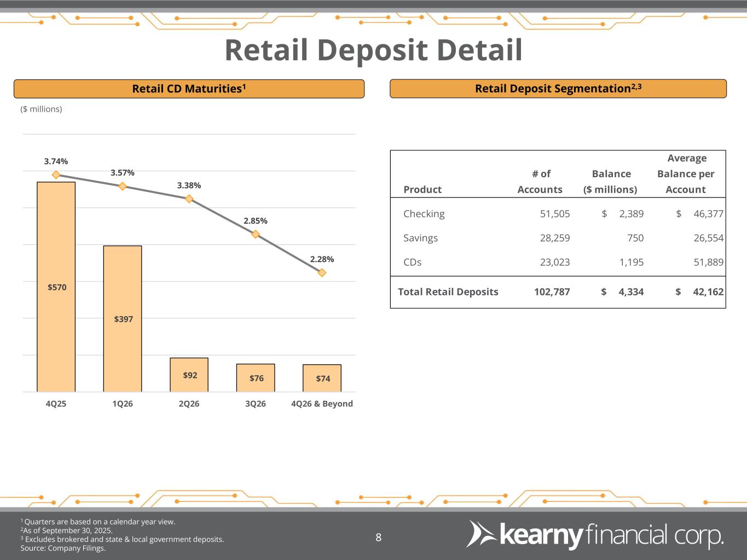Click the 2.28% diamond data point
747x560 pixels.
pos(322,272)
